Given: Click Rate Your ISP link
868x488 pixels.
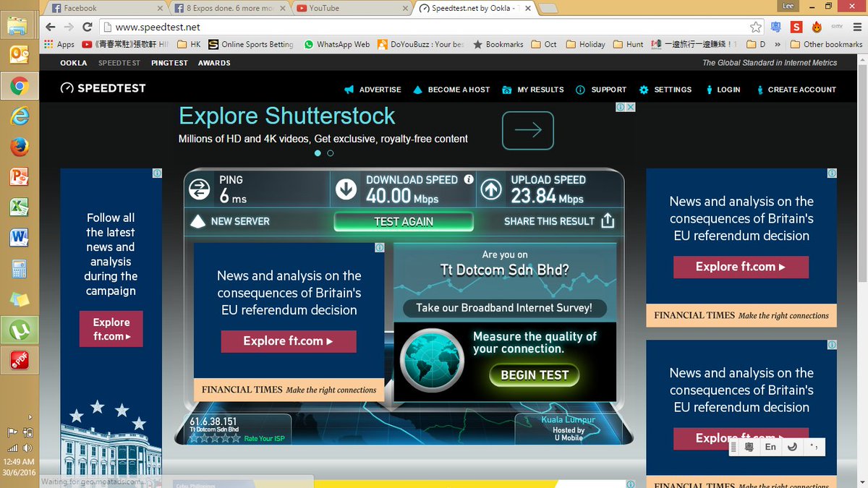Looking at the screenshot, I should point(264,439).
